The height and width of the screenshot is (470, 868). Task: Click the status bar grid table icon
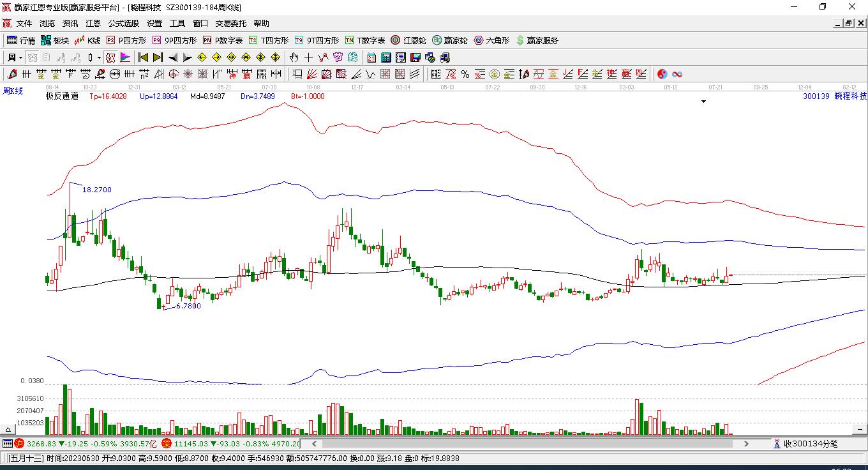point(7,443)
